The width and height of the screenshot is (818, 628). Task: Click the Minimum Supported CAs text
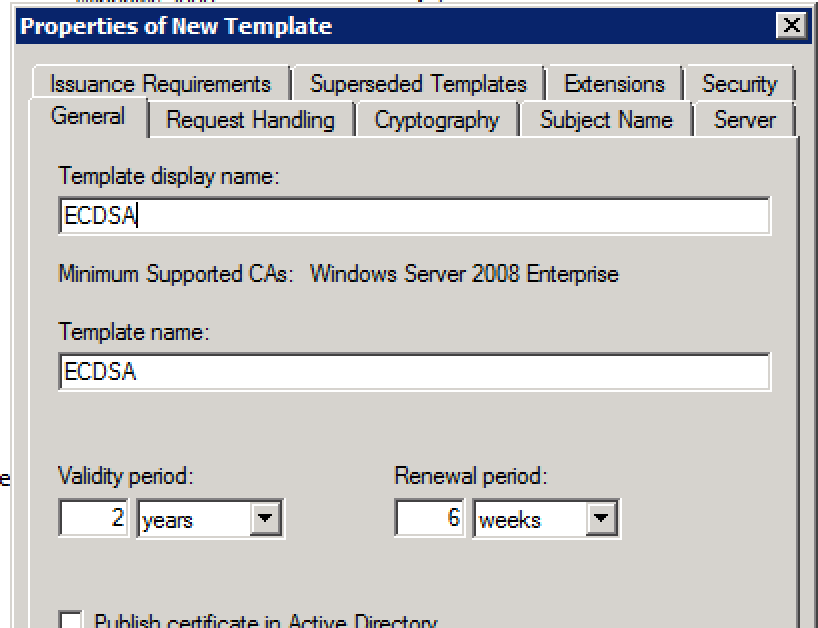click(338, 273)
